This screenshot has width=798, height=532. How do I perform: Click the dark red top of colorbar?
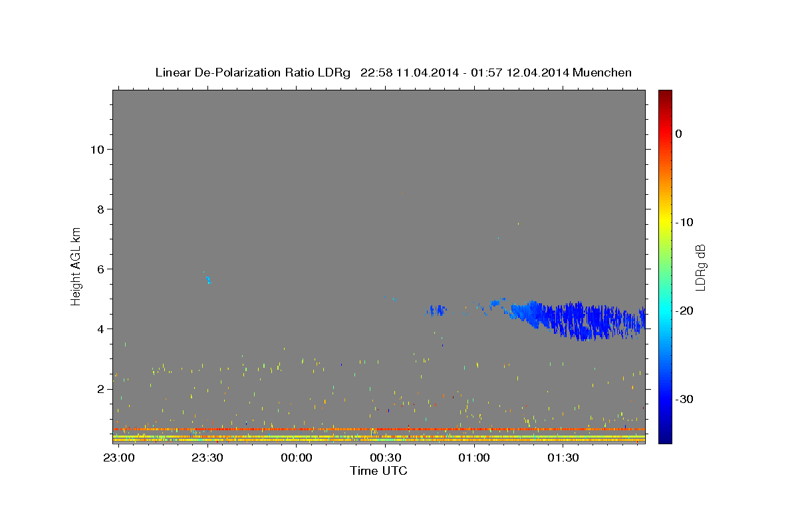[665, 95]
